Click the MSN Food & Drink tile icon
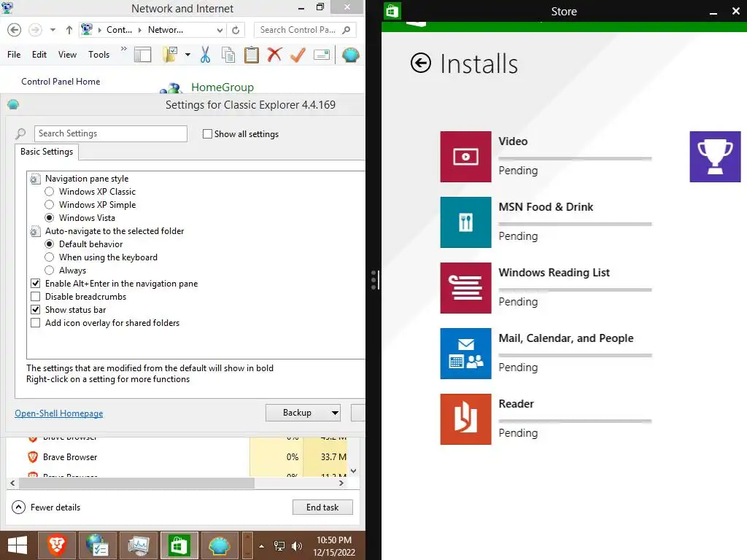747x560 pixels. point(465,222)
